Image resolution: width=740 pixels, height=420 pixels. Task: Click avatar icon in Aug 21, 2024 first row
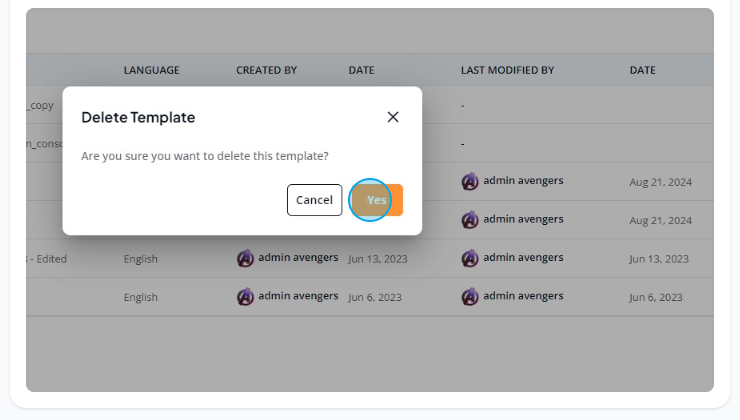point(470,181)
